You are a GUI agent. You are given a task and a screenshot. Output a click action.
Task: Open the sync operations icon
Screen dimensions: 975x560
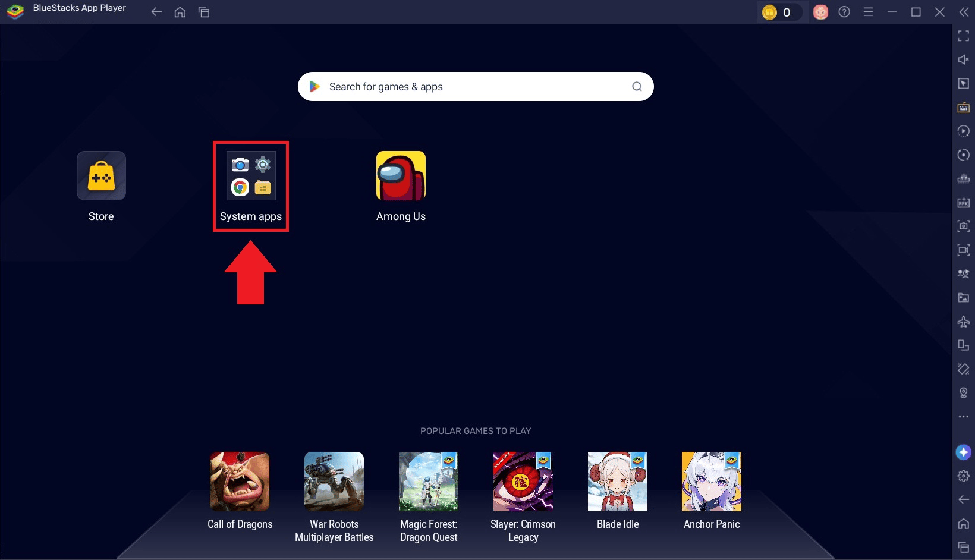(x=964, y=155)
